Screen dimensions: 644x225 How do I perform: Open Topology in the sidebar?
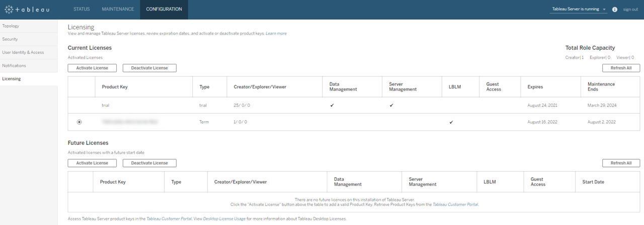[29, 26]
